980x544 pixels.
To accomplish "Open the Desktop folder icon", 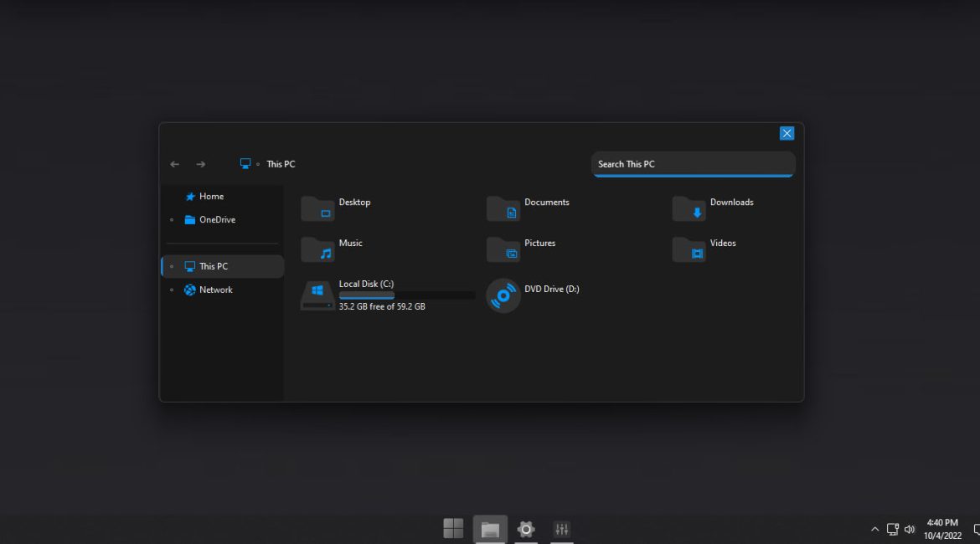I will (x=317, y=209).
